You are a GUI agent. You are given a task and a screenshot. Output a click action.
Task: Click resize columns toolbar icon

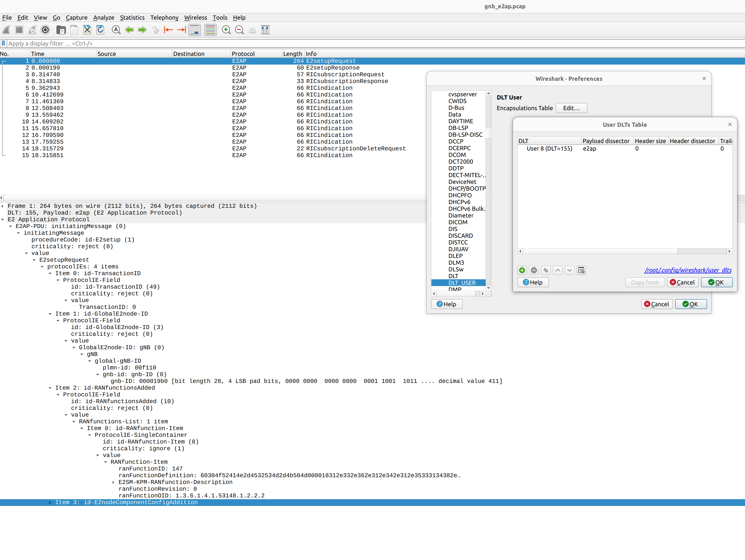point(265,30)
